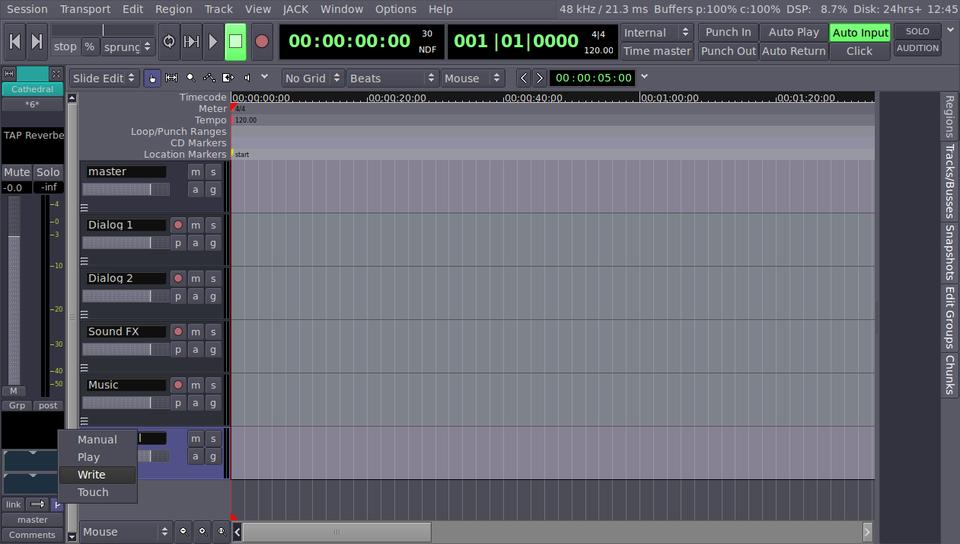960x544 pixels.
Task: Select the Zoom (magnifier) tool
Action: click(190, 78)
